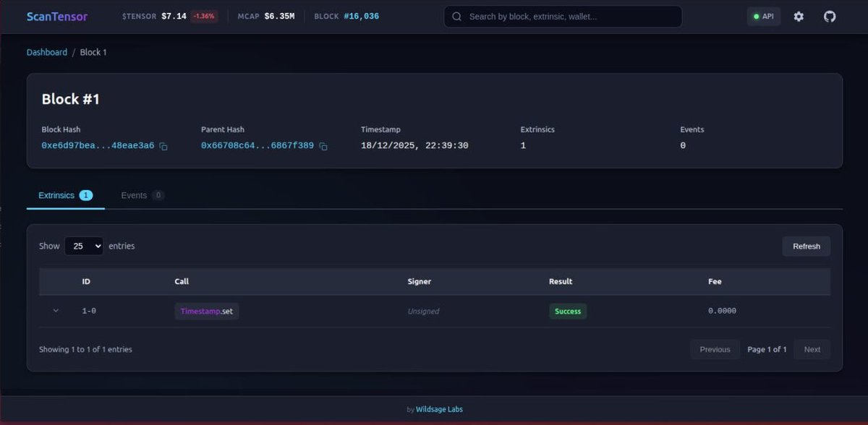Click the Timestamp.set call link
Image resolution: width=868 pixels, height=425 pixels.
click(x=206, y=311)
